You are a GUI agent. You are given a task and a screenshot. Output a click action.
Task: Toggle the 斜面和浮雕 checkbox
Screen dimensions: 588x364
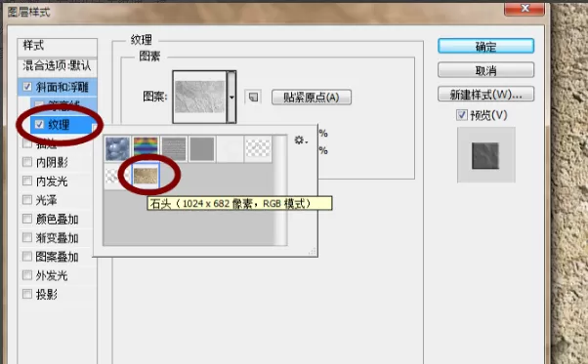coord(27,87)
